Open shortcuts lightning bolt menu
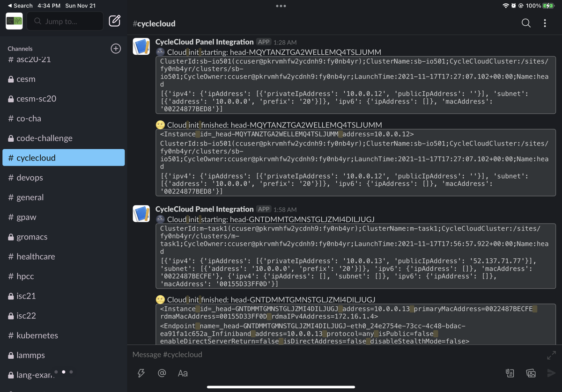This screenshot has height=392, width=562. 141,373
